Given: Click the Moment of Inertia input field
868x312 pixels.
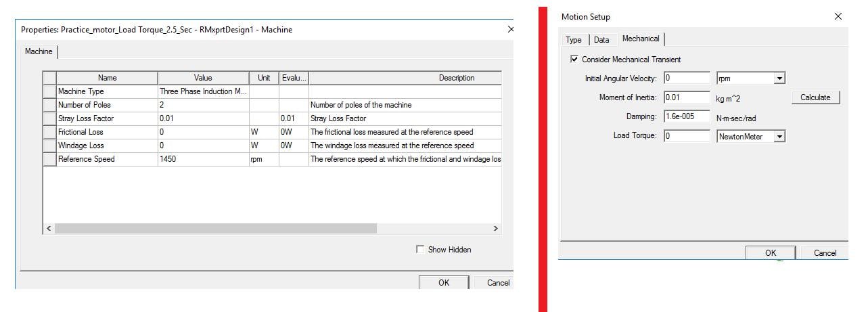Looking at the screenshot, I should 687,97.
